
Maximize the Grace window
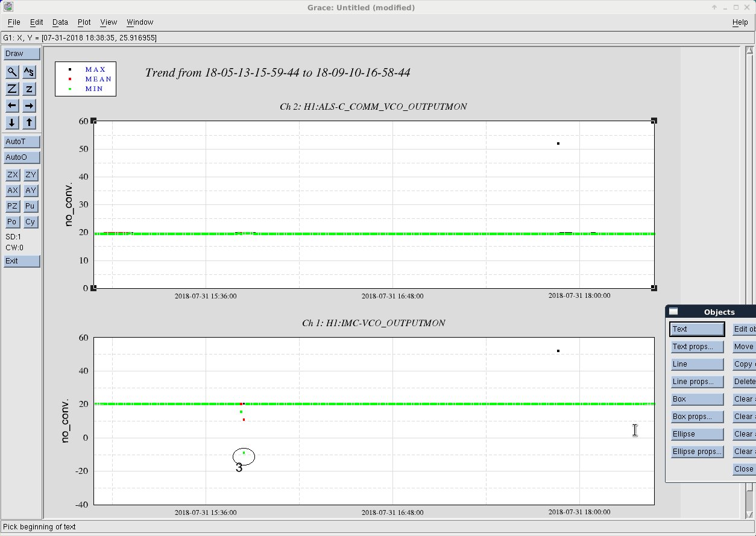coord(736,7)
